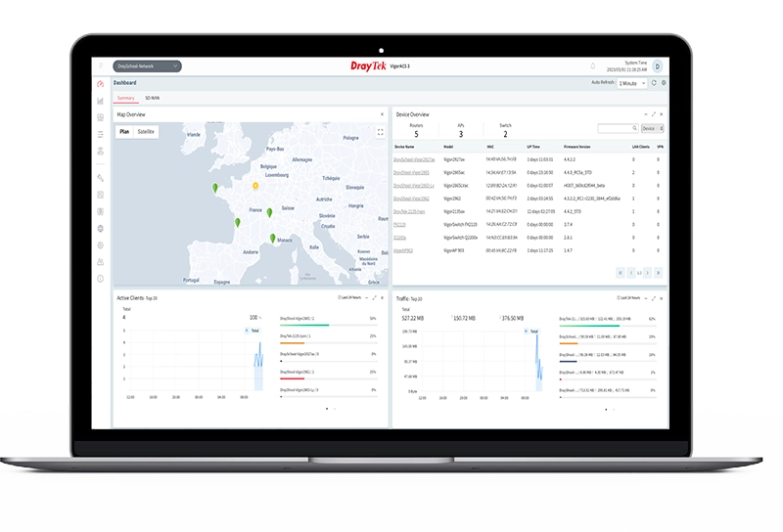
Task: Open the checklist icon in sidebar
Action: pyautogui.click(x=101, y=195)
